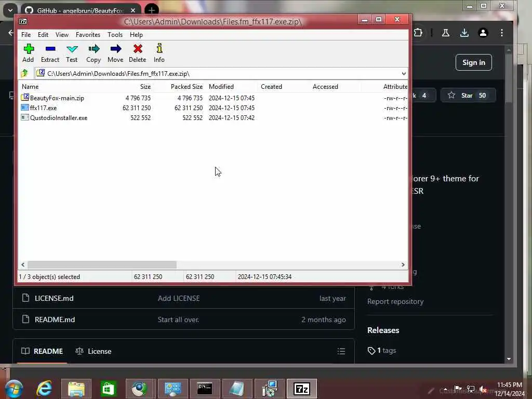Go up one folder level icon
This screenshot has height=399, width=532.
click(24, 73)
